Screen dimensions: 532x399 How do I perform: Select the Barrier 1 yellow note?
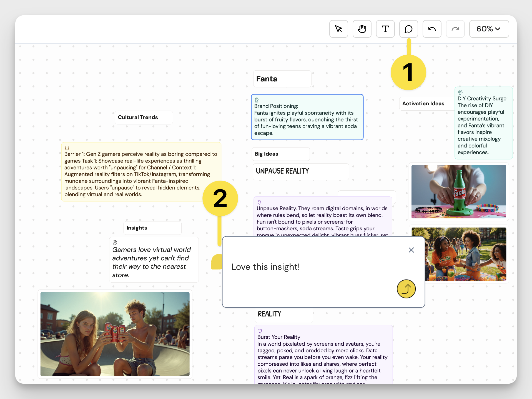pyautogui.click(x=141, y=172)
